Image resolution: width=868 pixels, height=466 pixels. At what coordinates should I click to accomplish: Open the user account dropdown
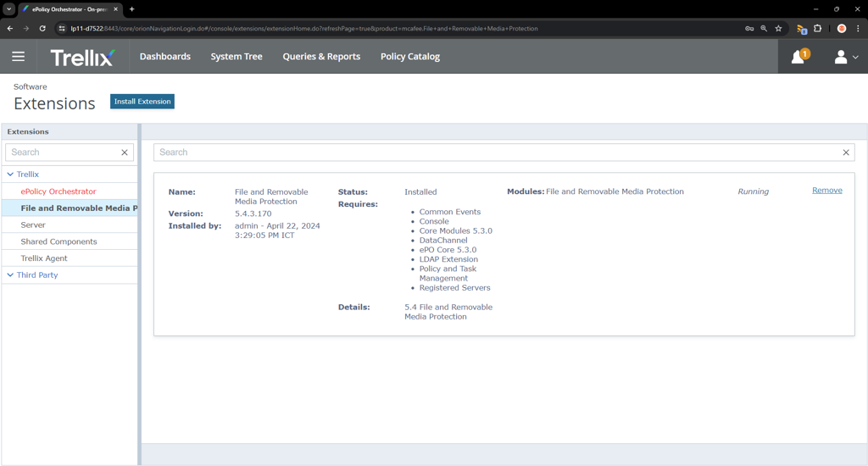845,57
